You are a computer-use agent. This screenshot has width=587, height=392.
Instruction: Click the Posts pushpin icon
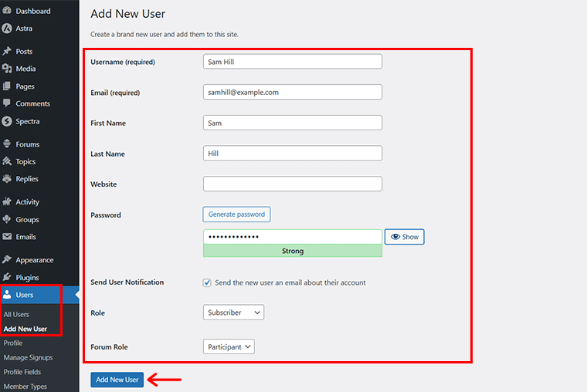pyautogui.click(x=7, y=51)
